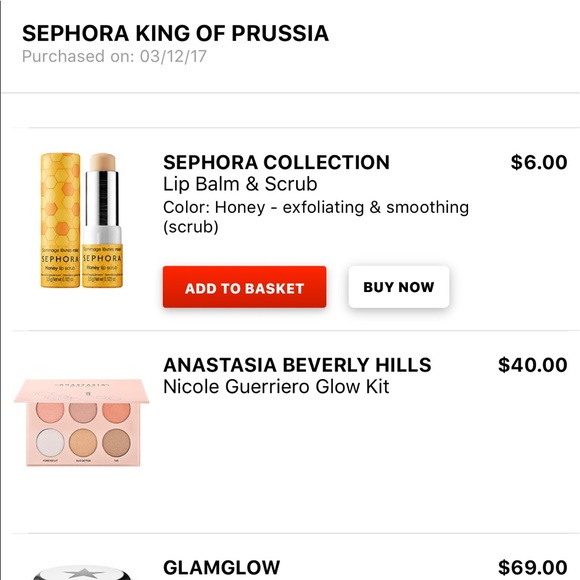
Task: Tap the $40.00 Glow Kit price
Action: (533, 365)
